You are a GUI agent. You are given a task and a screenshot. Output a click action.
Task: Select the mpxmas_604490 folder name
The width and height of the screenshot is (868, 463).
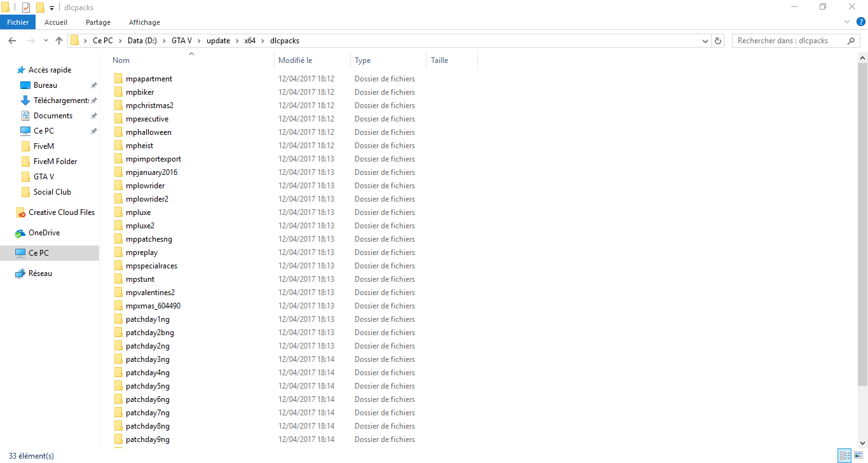click(153, 306)
